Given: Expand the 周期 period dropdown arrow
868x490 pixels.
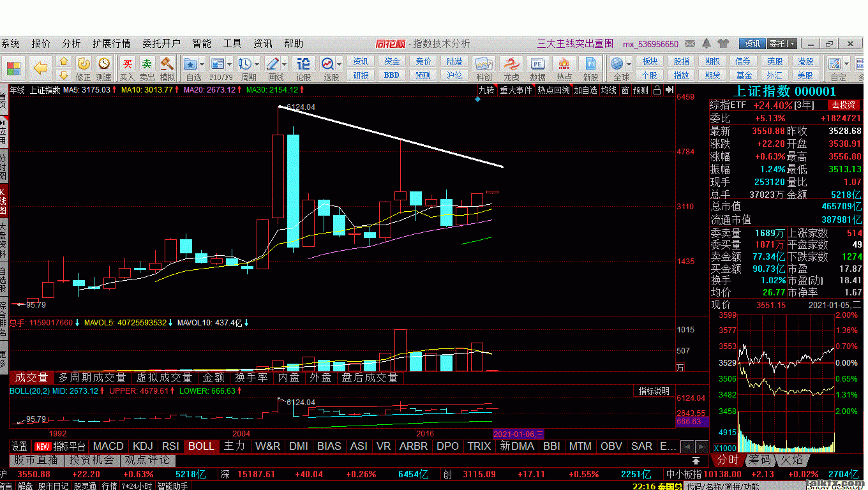Looking at the screenshot, I should click(x=257, y=64).
